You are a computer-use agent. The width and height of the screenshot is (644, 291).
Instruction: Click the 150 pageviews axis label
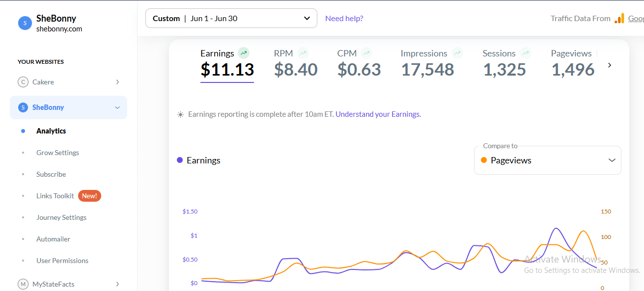pyautogui.click(x=606, y=212)
